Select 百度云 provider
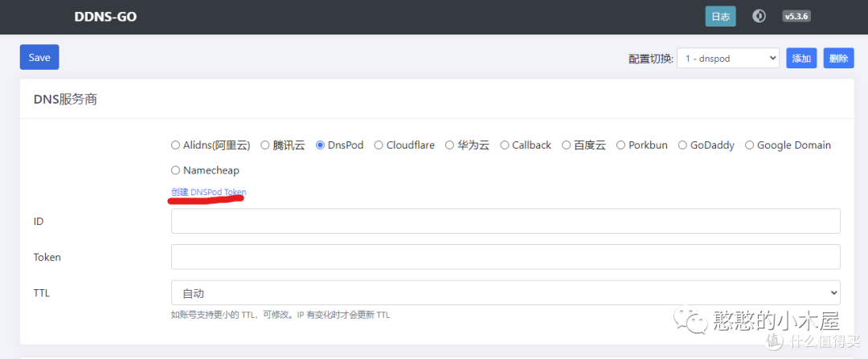 coord(566,145)
